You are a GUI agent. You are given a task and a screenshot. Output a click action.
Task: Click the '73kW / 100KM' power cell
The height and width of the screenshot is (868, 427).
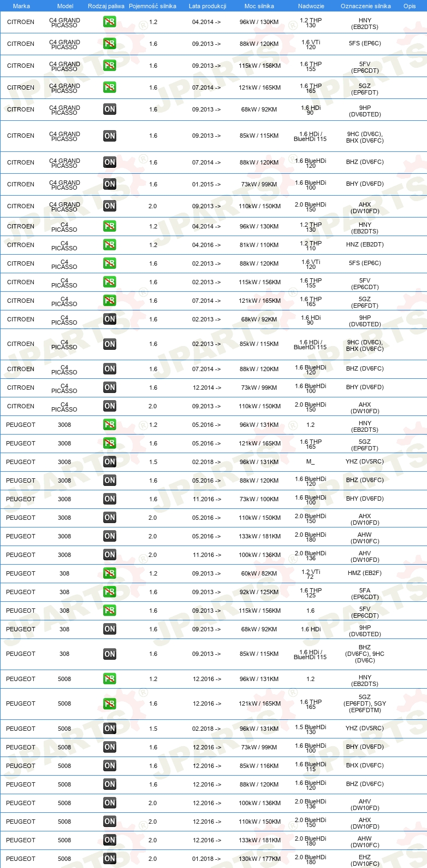(259, 499)
